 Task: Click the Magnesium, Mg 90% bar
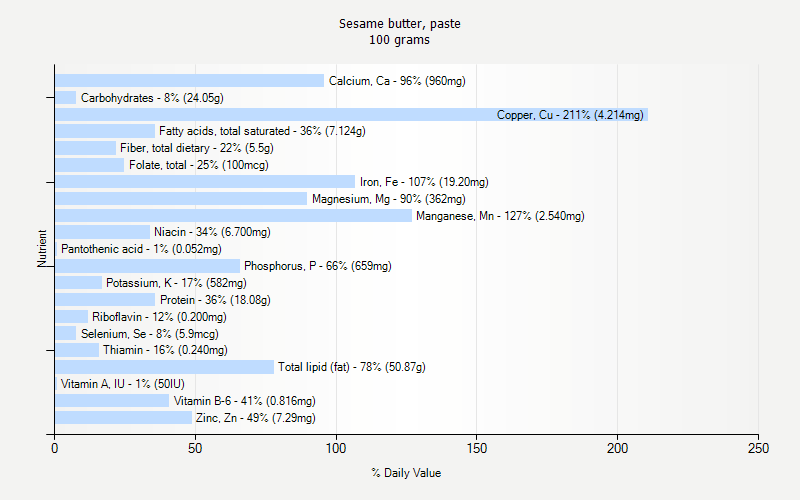181,198
